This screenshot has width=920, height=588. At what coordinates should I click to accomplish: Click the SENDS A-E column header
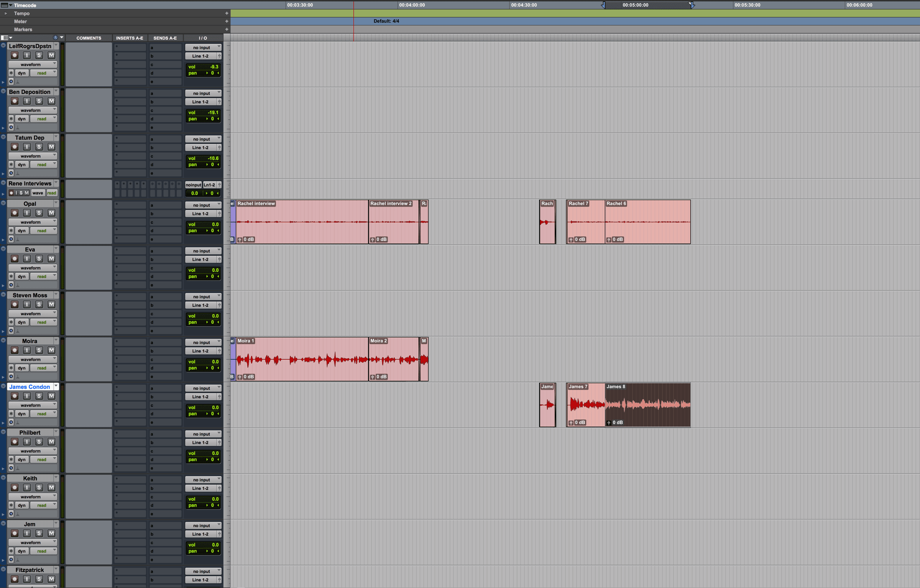(165, 38)
